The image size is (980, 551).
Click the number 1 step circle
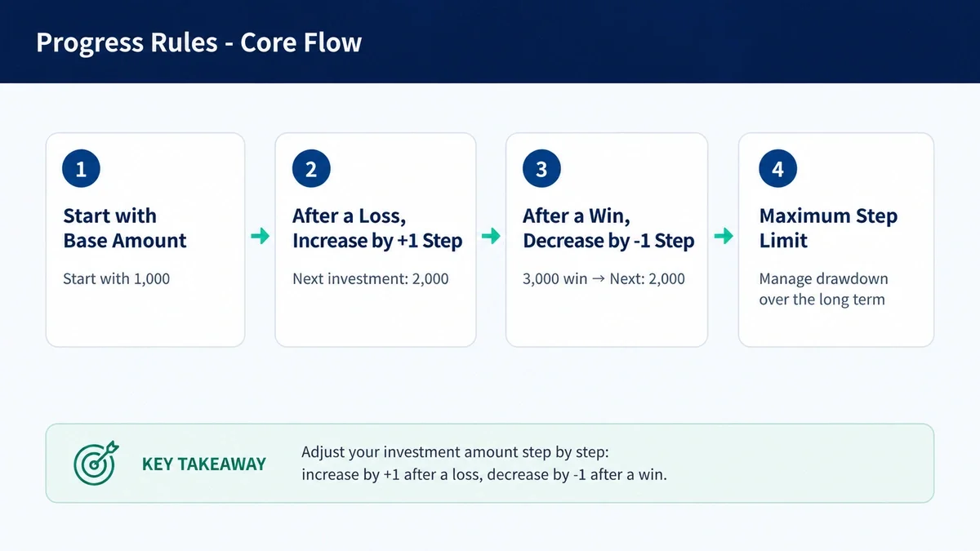click(81, 169)
